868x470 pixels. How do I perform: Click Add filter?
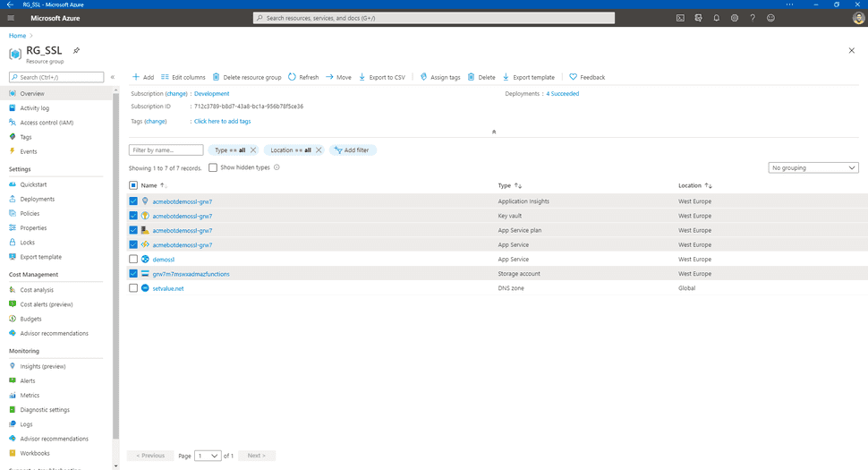pyautogui.click(x=352, y=150)
